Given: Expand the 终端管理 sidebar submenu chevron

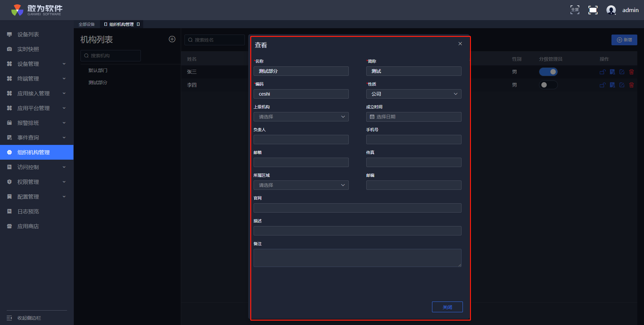Looking at the screenshot, I should [x=64, y=78].
